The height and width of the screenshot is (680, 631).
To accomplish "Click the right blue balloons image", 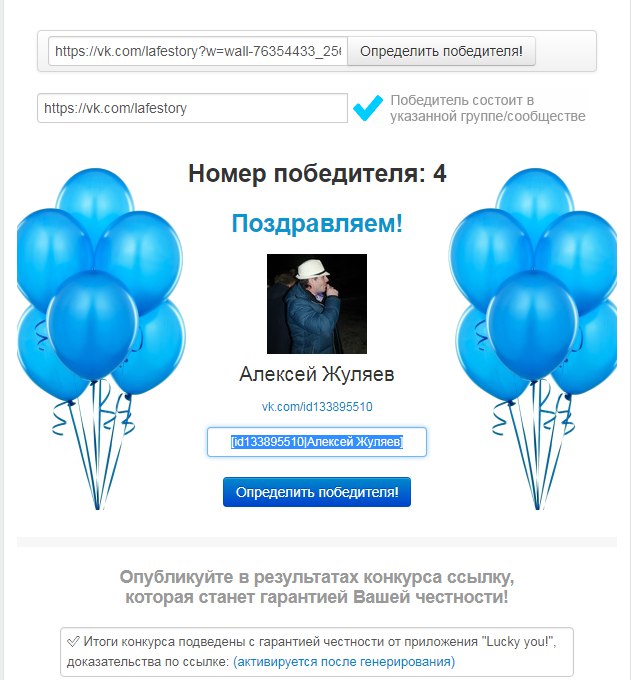I will (x=533, y=338).
